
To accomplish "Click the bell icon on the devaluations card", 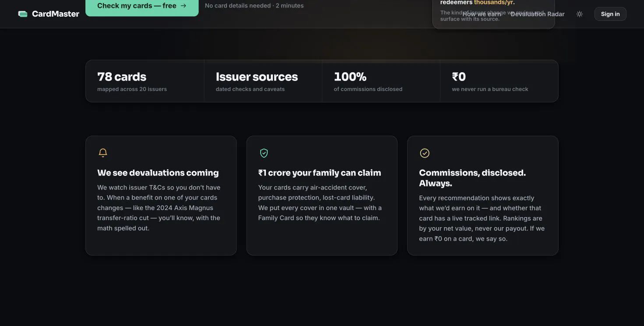I will (x=103, y=153).
